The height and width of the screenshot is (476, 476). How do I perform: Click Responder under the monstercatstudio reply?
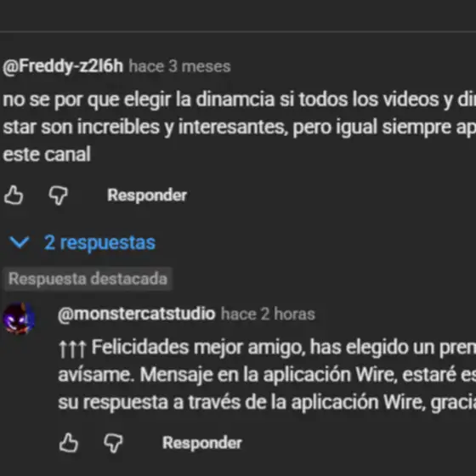[202, 443]
